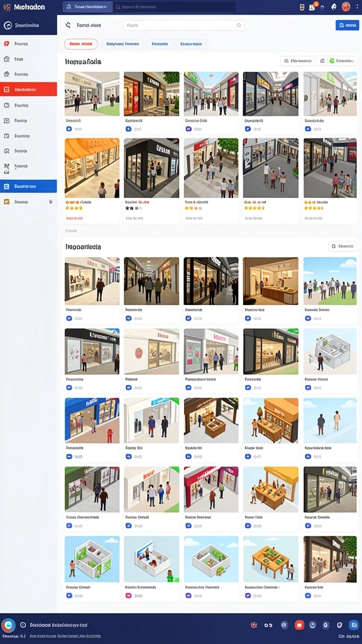This screenshot has height=644, width=362.
Task: Focus the dark search field in the top header
Action: 174,7
